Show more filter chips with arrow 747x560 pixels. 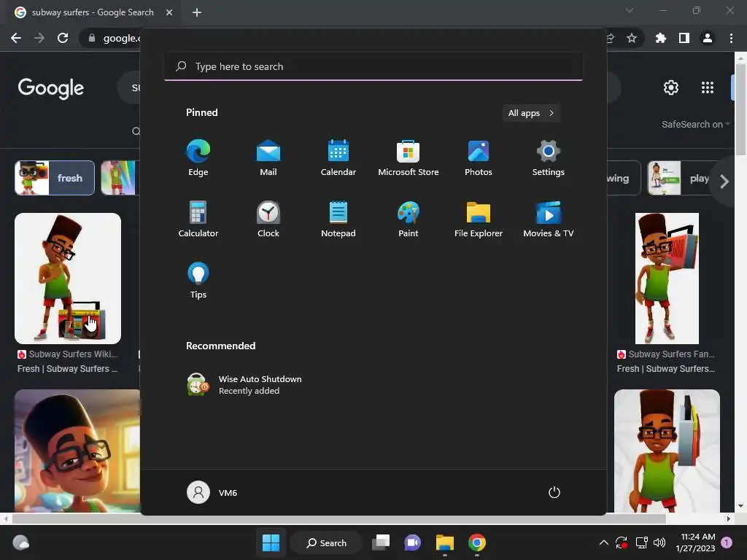point(724,182)
